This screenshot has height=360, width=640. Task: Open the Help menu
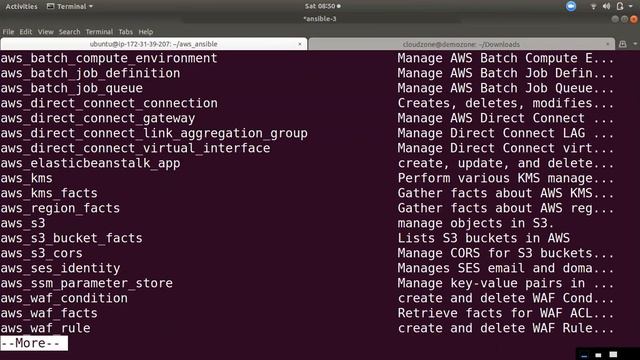[x=146, y=31]
